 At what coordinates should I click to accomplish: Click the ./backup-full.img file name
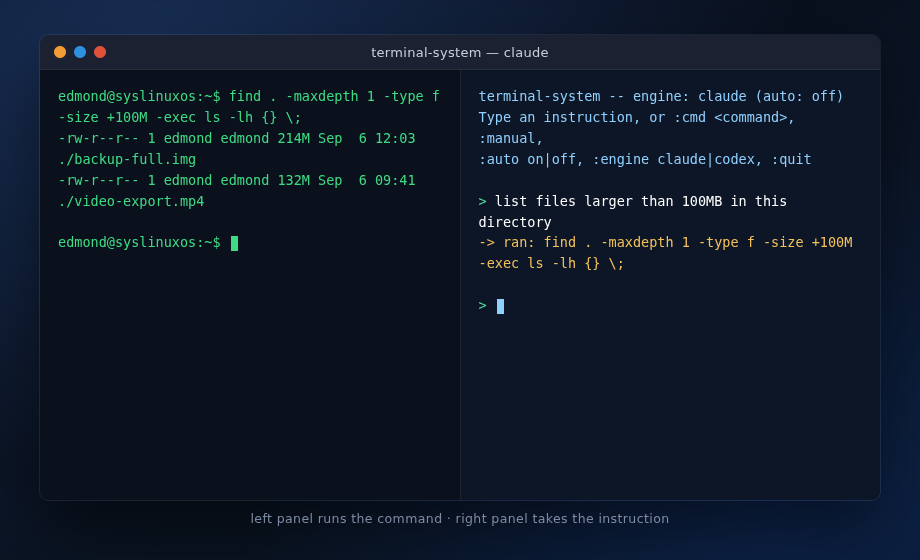click(x=127, y=159)
